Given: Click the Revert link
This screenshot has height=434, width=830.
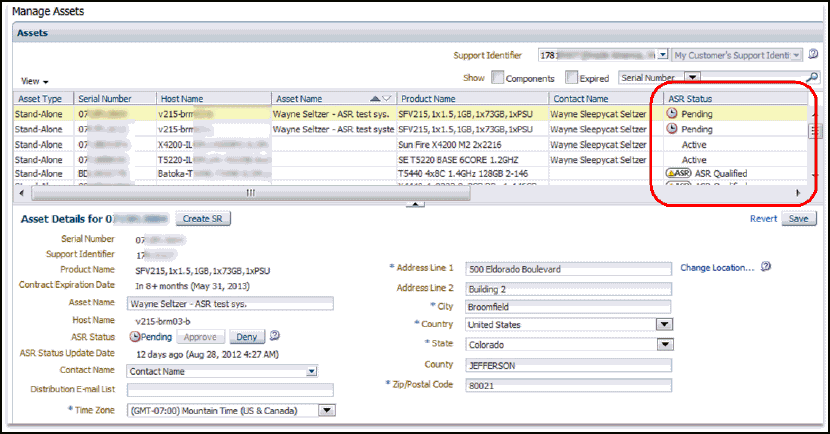Looking at the screenshot, I should click(763, 219).
